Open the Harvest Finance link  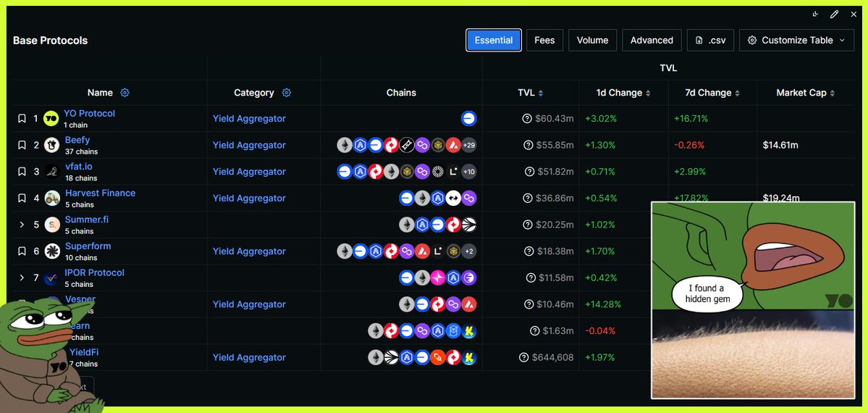point(100,193)
